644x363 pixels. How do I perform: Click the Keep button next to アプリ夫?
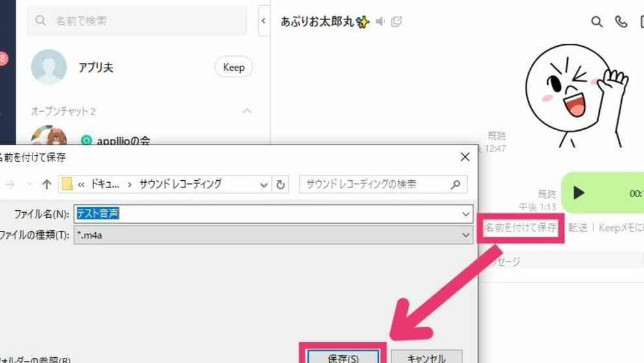click(234, 67)
